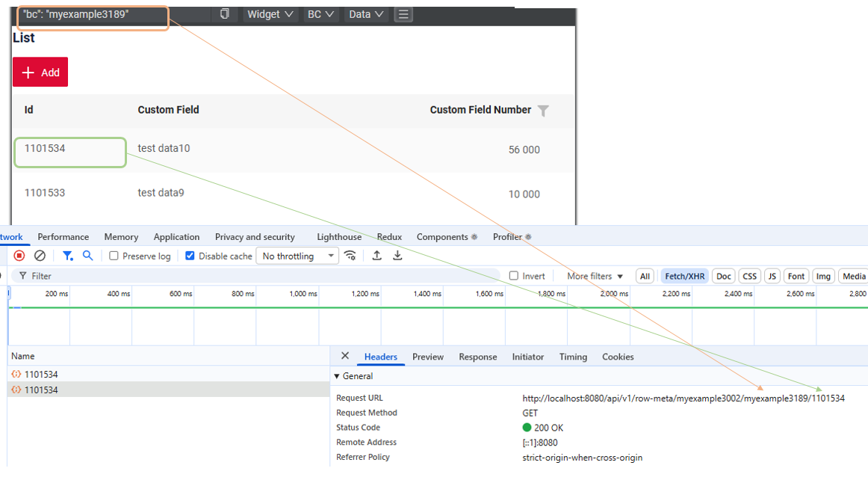Clear the network log
Screen dimensions: 868x483
40,256
